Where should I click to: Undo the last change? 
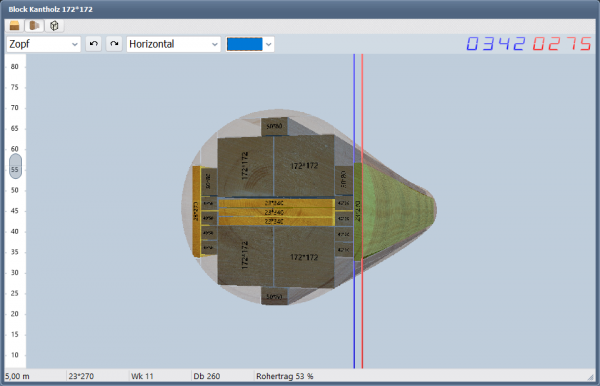(x=93, y=44)
